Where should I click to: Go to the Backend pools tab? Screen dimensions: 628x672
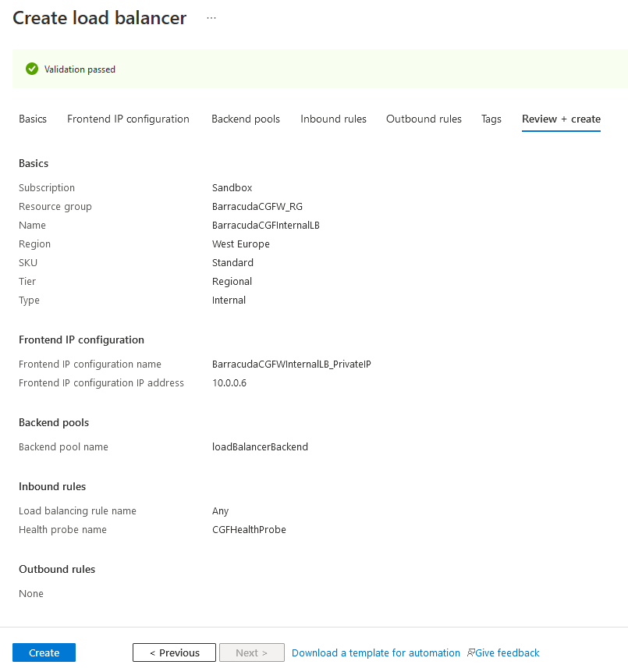[246, 119]
